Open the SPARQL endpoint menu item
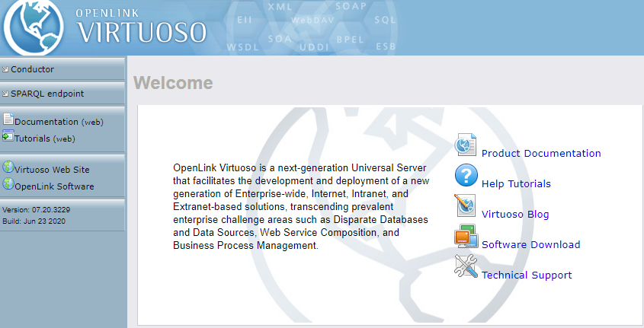 click(x=47, y=94)
